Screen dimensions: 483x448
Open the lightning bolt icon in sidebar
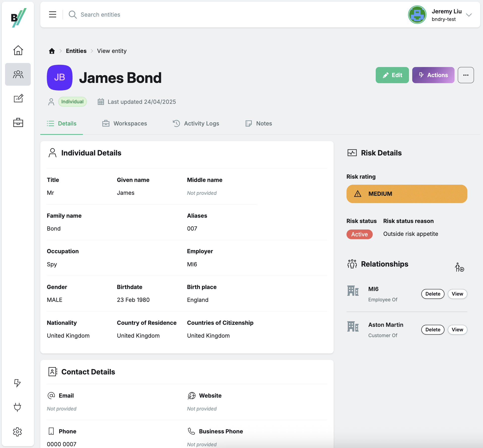point(17,383)
